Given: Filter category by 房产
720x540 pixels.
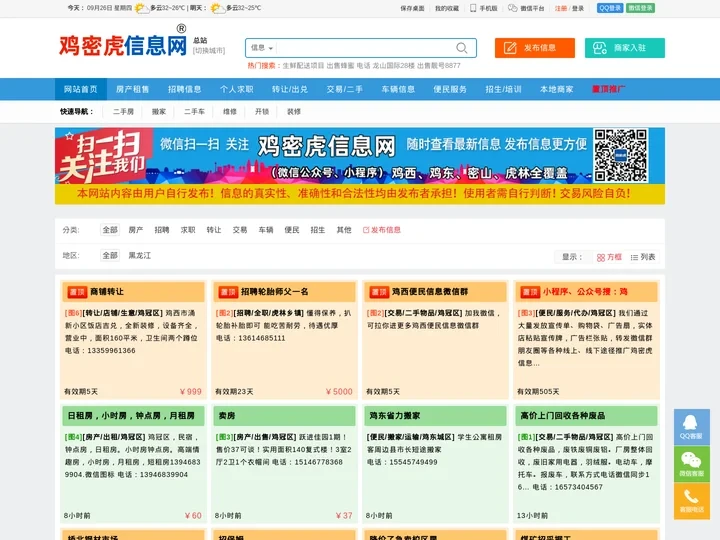Looking at the screenshot, I should tap(136, 230).
